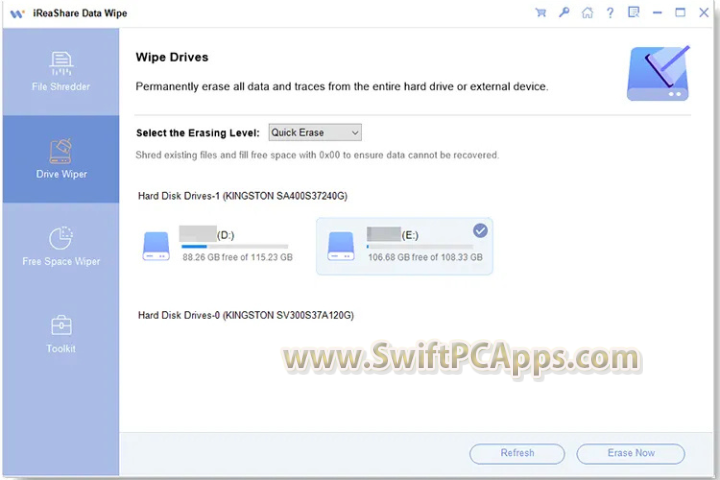Open the File Shredder tab label
Viewport: 720px width, 480px height.
tap(61, 86)
